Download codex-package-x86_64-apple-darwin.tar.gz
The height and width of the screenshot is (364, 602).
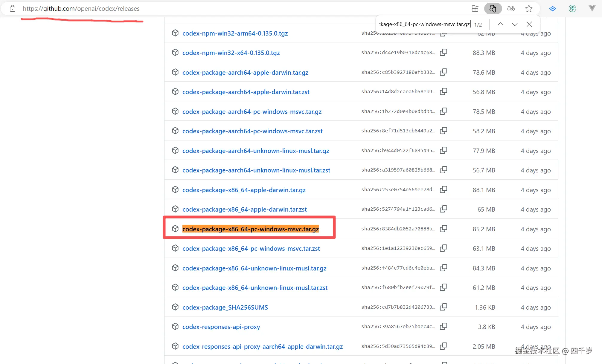[244, 190]
